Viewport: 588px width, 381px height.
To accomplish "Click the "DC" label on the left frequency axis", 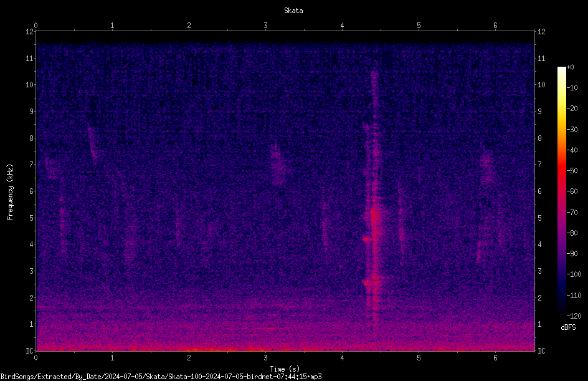I will tap(29, 351).
